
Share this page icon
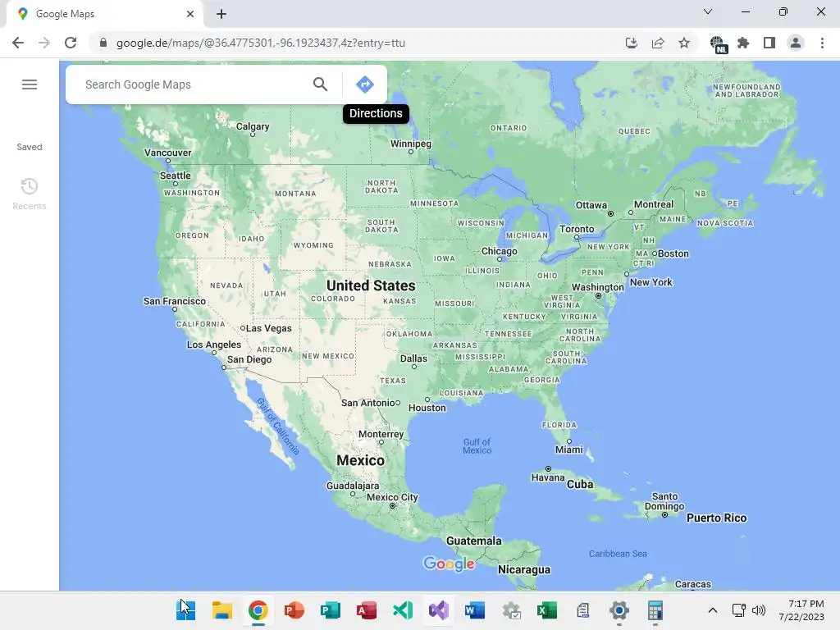[658, 43]
